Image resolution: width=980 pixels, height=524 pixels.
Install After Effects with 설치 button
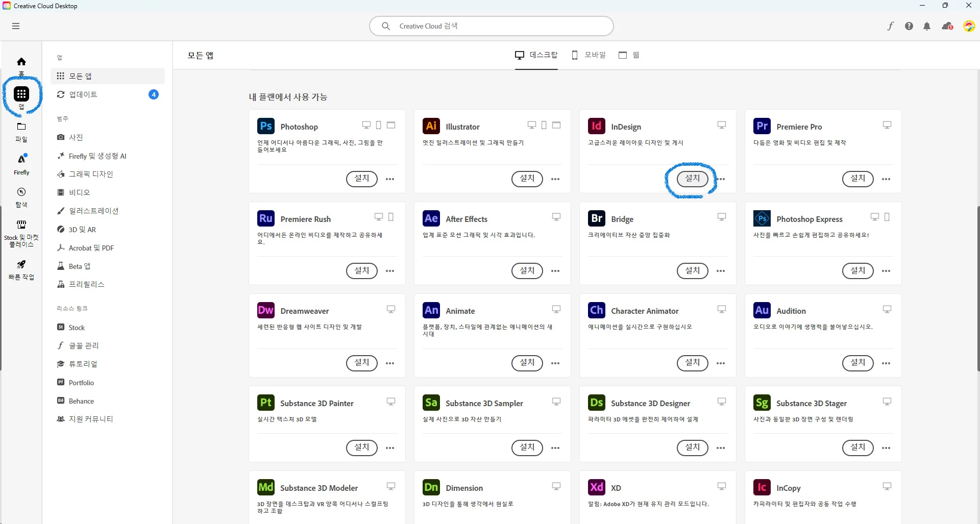(527, 271)
